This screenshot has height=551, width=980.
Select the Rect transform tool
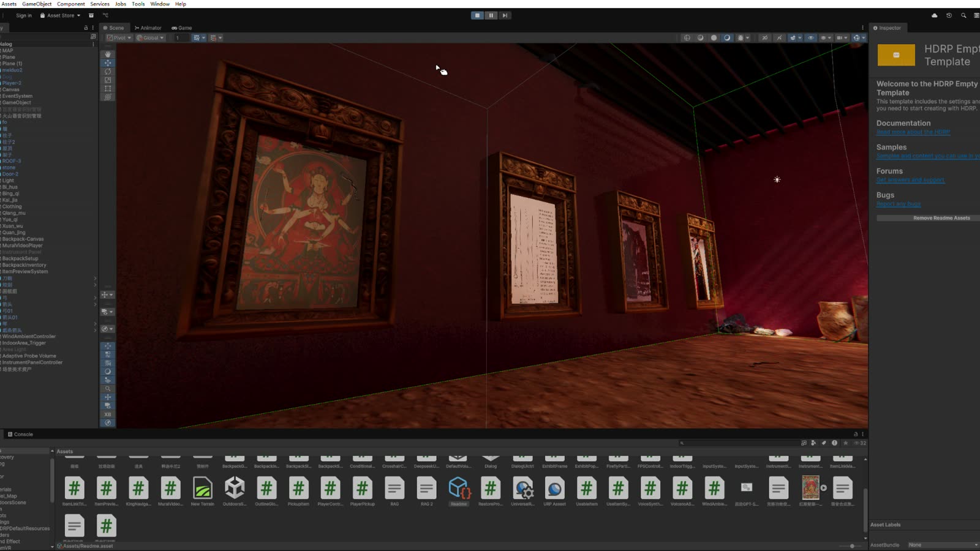[108, 89]
